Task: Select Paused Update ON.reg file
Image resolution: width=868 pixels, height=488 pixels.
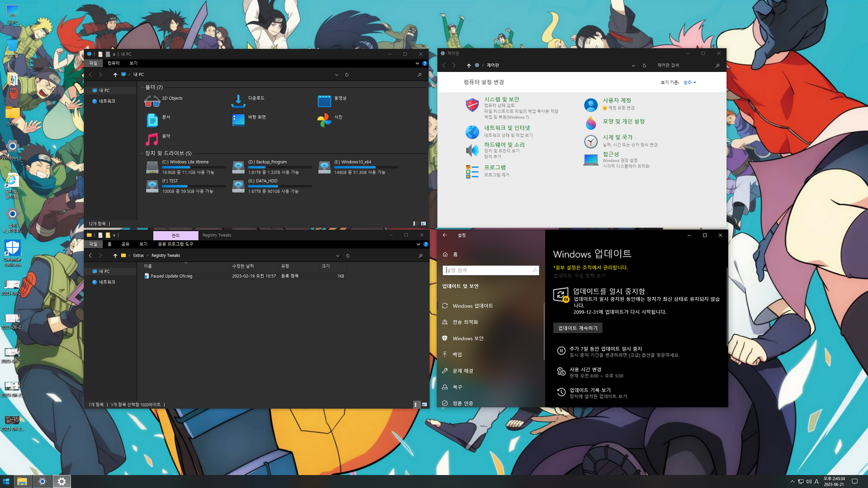Action: [x=171, y=276]
